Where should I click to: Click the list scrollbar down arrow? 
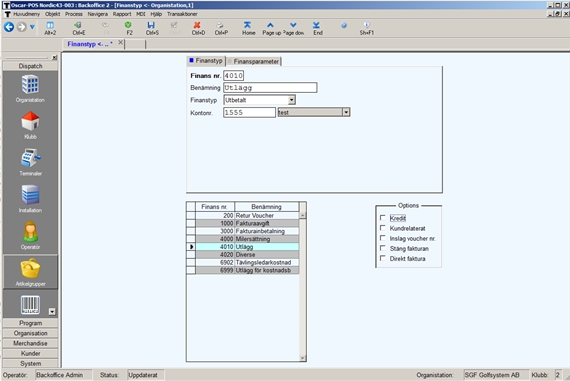[302, 358]
